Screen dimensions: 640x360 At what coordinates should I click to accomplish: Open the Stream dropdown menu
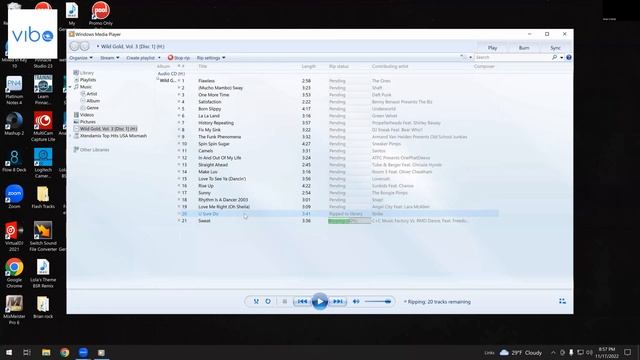(x=110, y=58)
